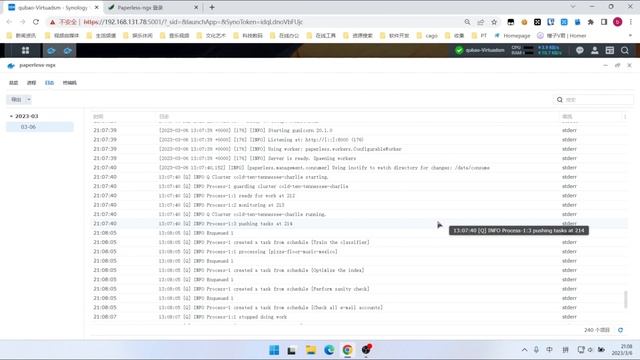
Task: Click the export button in the log toolbar
Action: (16, 100)
